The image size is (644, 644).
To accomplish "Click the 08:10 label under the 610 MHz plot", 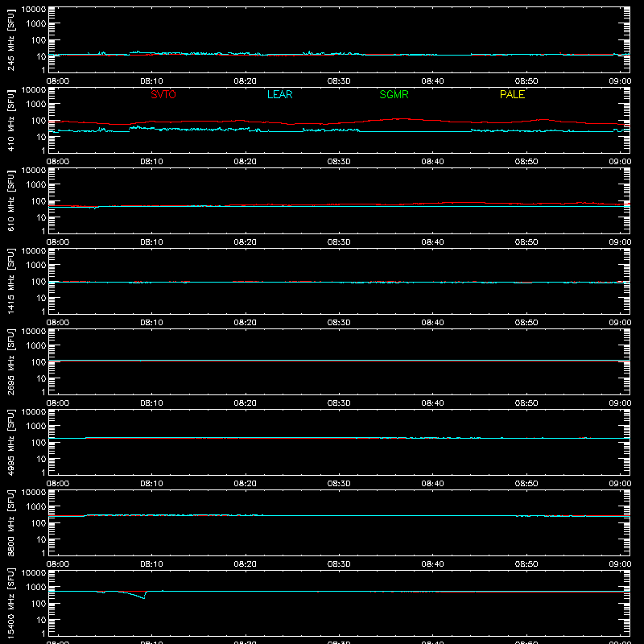I will (x=151, y=242).
